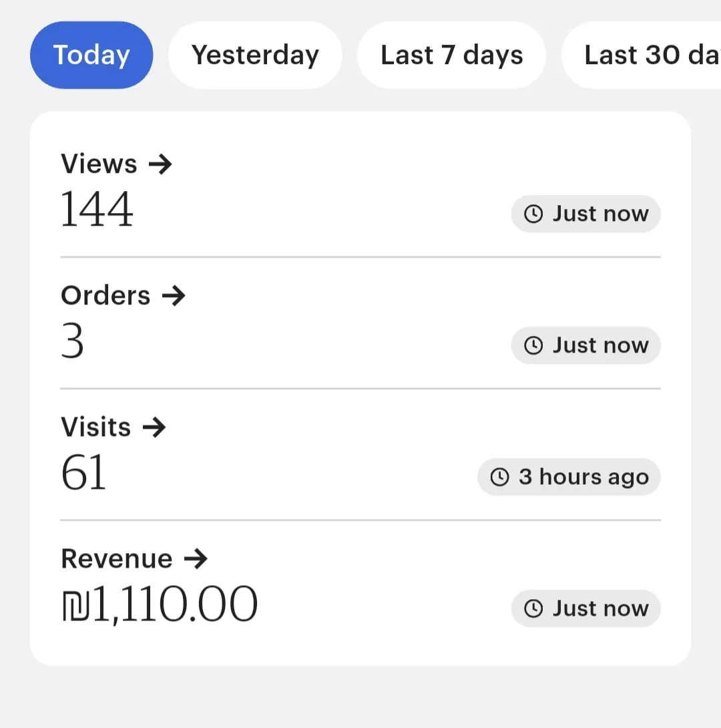Click the arrow next to Revenue
Screen dimensions: 721x728
click(x=196, y=559)
